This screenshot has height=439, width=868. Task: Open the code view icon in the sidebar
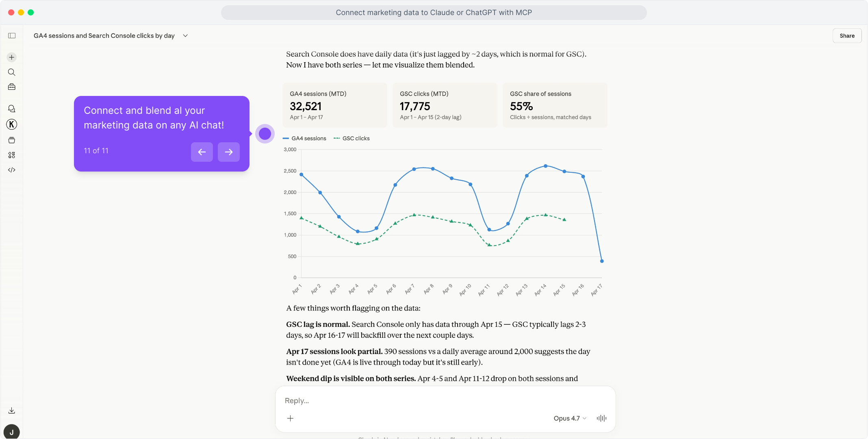[11, 170]
